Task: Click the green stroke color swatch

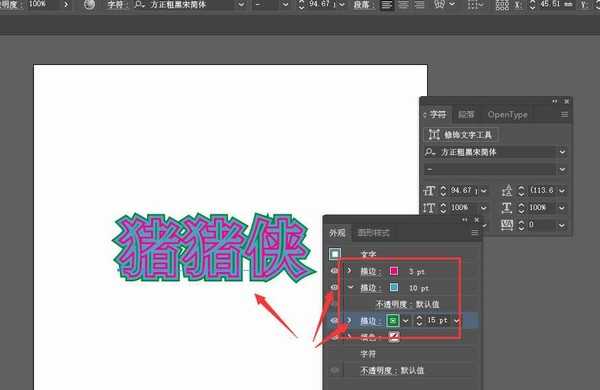Action: [x=393, y=320]
